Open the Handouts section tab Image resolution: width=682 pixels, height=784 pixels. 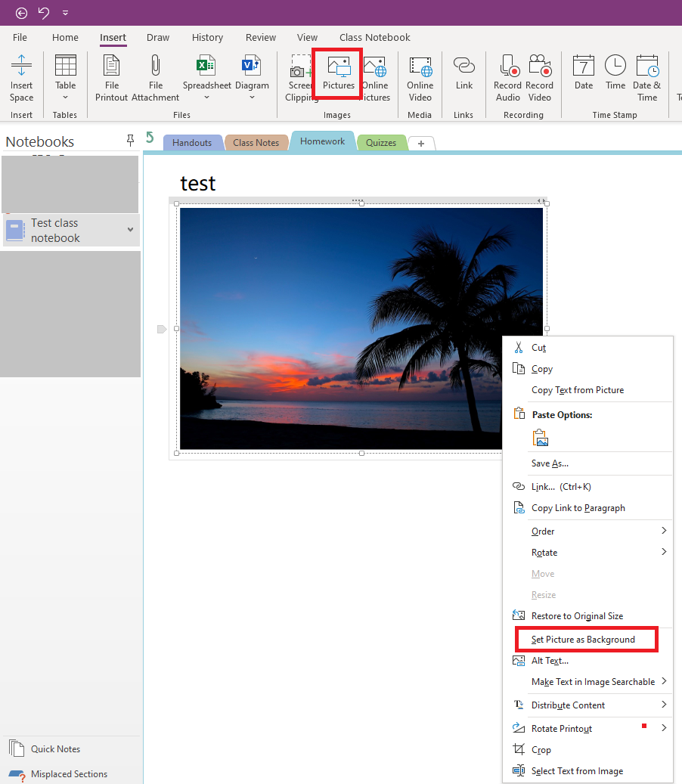192,142
